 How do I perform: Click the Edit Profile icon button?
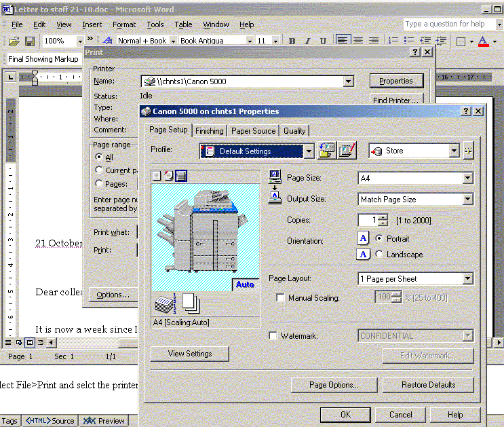pos(347,151)
